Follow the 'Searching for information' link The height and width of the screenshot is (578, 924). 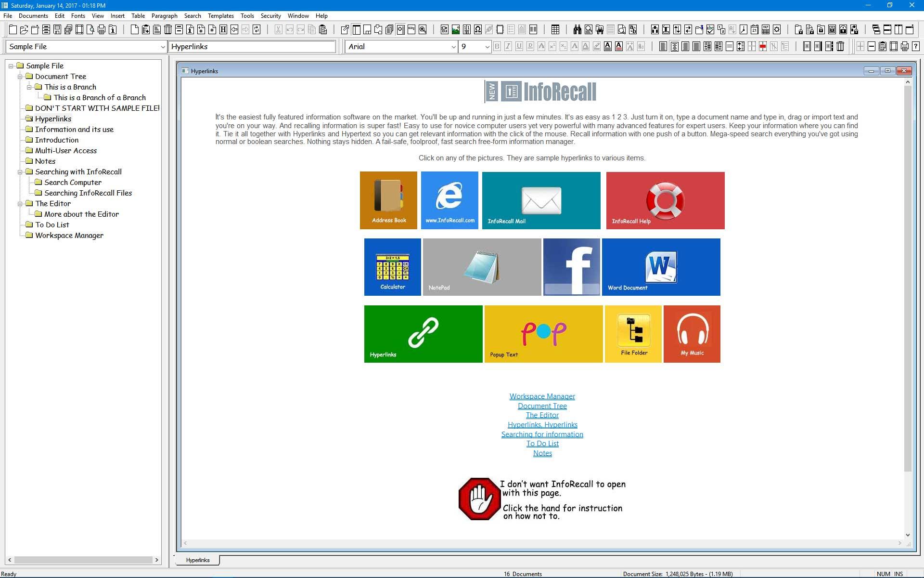tap(542, 434)
